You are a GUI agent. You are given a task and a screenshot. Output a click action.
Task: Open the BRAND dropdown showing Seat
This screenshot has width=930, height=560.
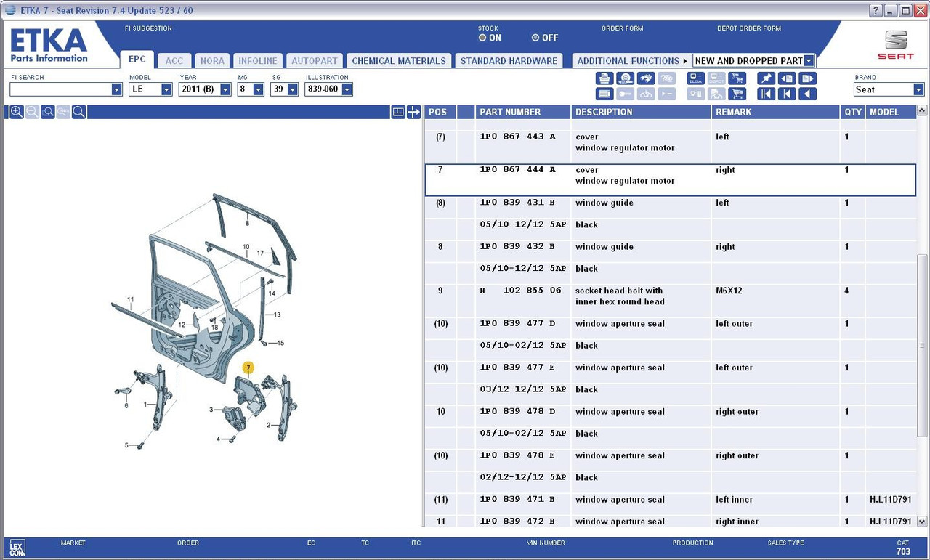919,89
